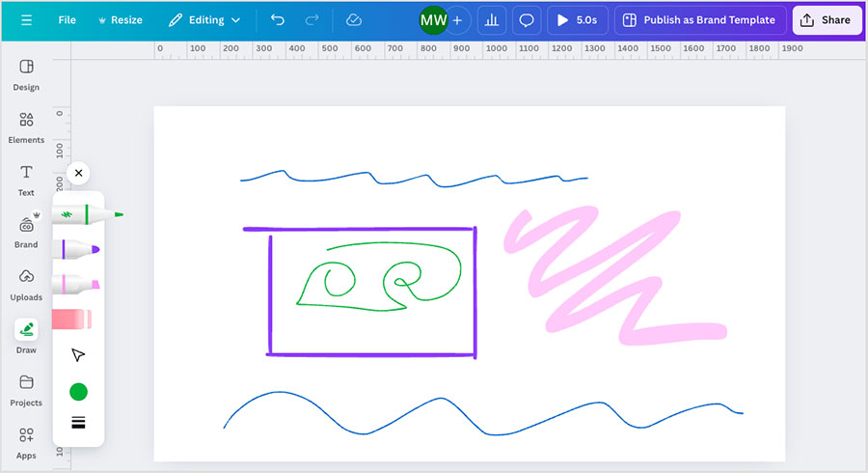This screenshot has height=473, width=868.
Task: Click Publish as Brand Template
Action: click(700, 20)
